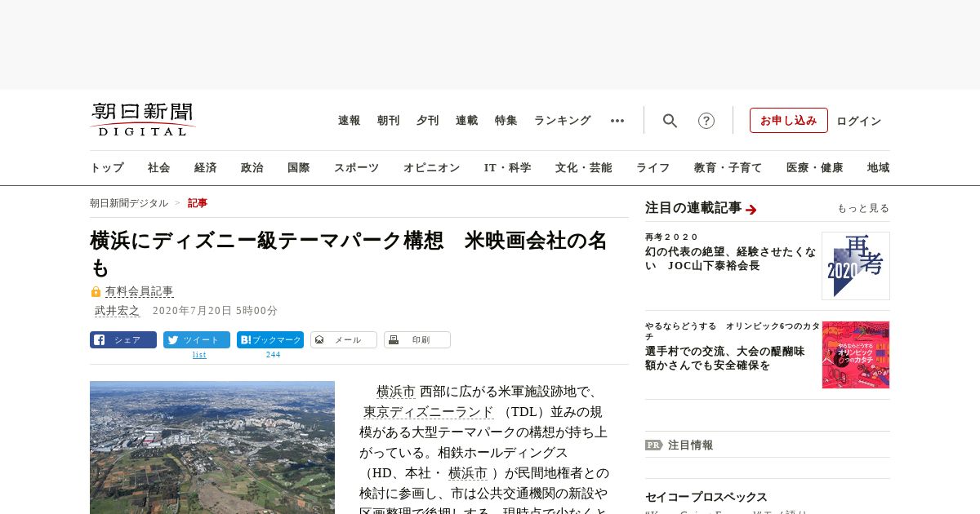Image resolution: width=980 pixels, height=514 pixels.
Task: Open the search magnifier icon
Action: tap(670, 121)
